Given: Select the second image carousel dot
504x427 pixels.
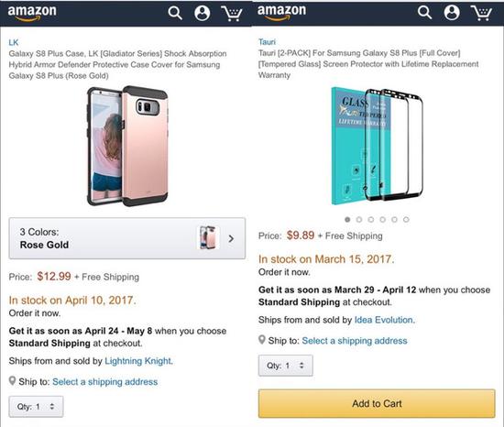Looking at the screenshot, I should point(359,219).
